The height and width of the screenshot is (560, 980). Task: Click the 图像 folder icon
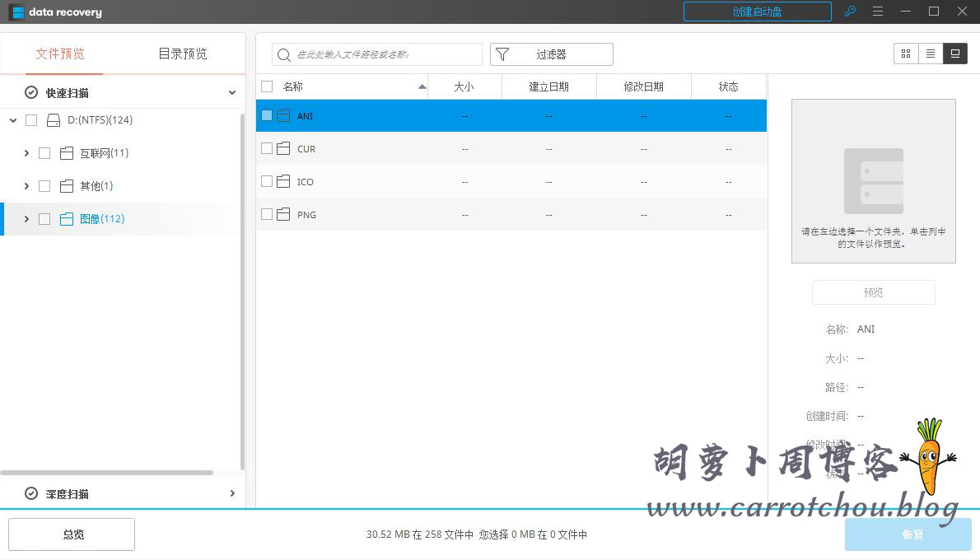(67, 219)
